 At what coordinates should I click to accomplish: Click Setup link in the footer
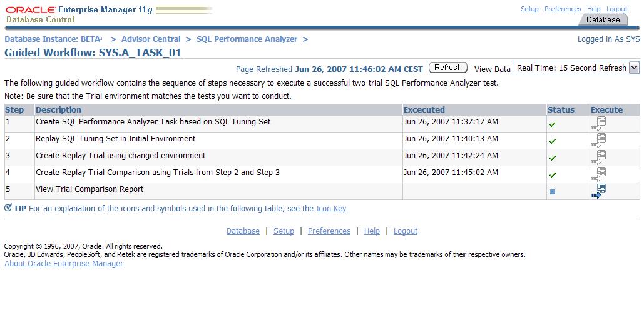(284, 231)
